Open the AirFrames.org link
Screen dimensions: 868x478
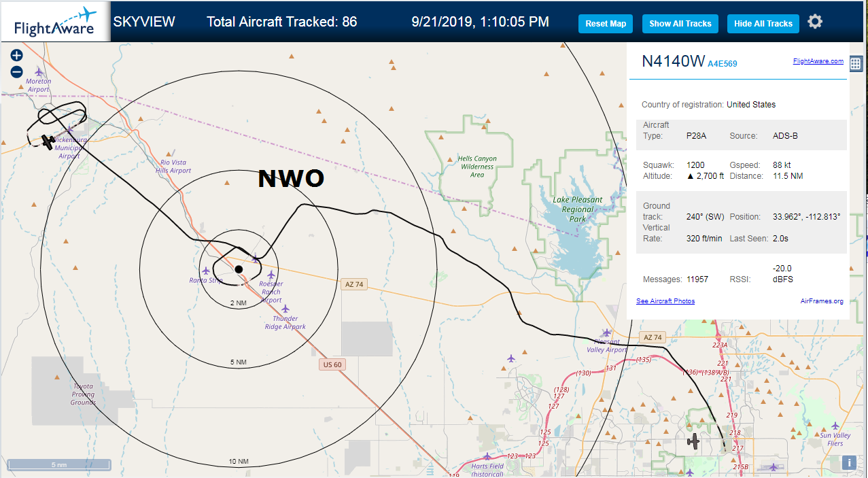click(822, 301)
